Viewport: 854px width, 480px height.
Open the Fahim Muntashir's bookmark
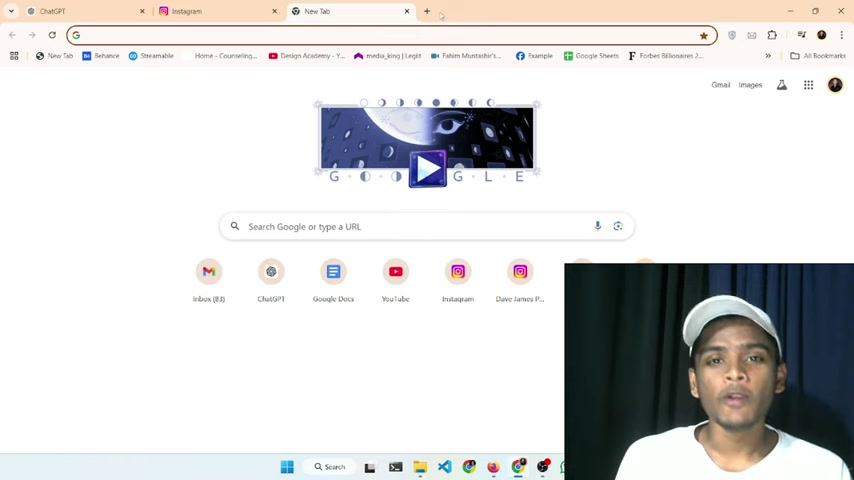coord(466,56)
